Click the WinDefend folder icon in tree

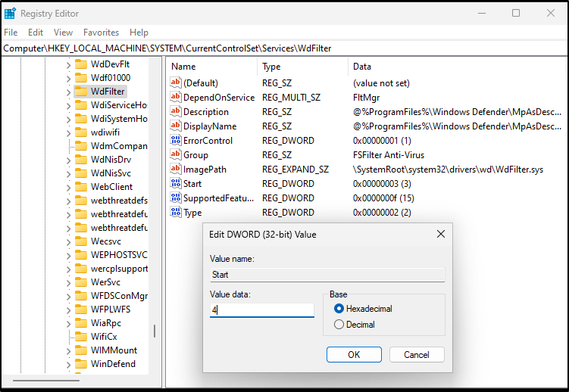tap(81, 364)
